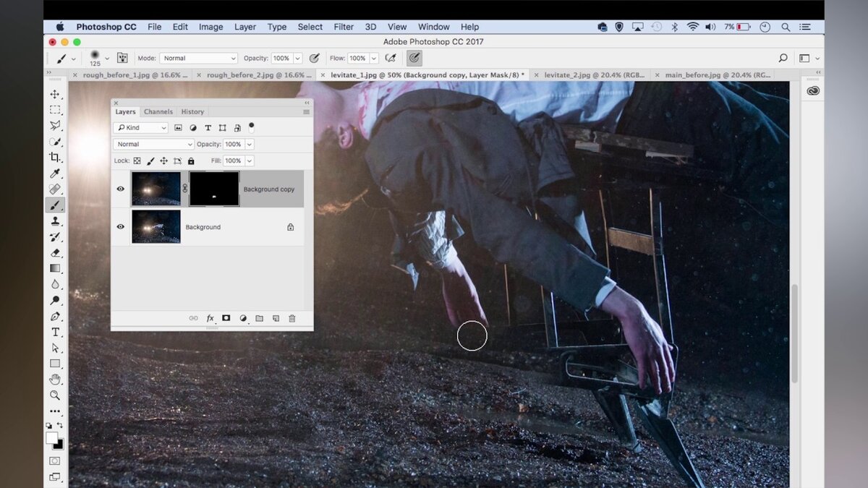
Task: Toggle Lock image pixels
Action: [150, 161]
